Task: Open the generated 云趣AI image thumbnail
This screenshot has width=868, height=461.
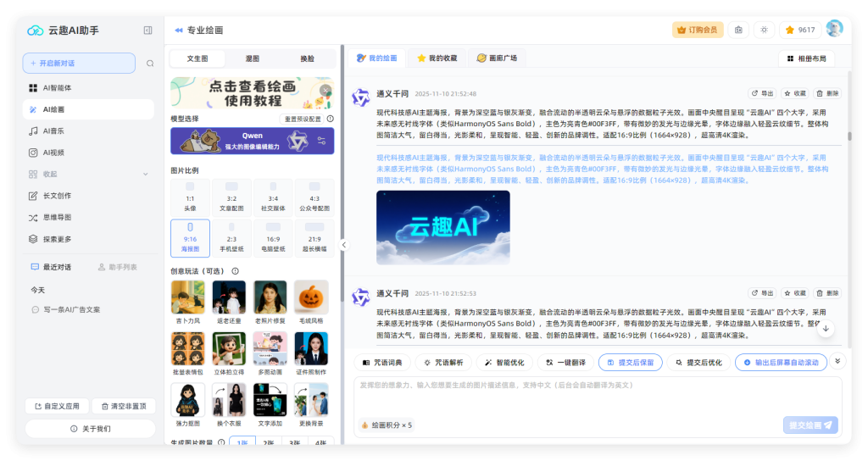Action: pyautogui.click(x=442, y=227)
